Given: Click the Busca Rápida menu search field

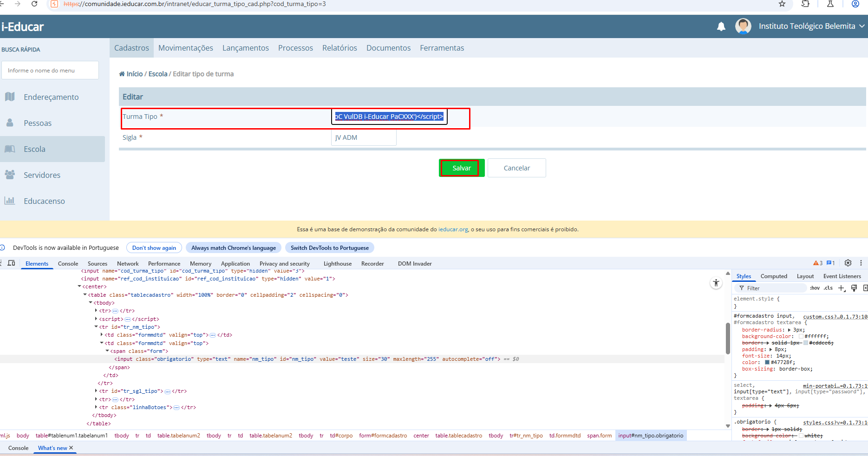Looking at the screenshot, I should (50, 70).
